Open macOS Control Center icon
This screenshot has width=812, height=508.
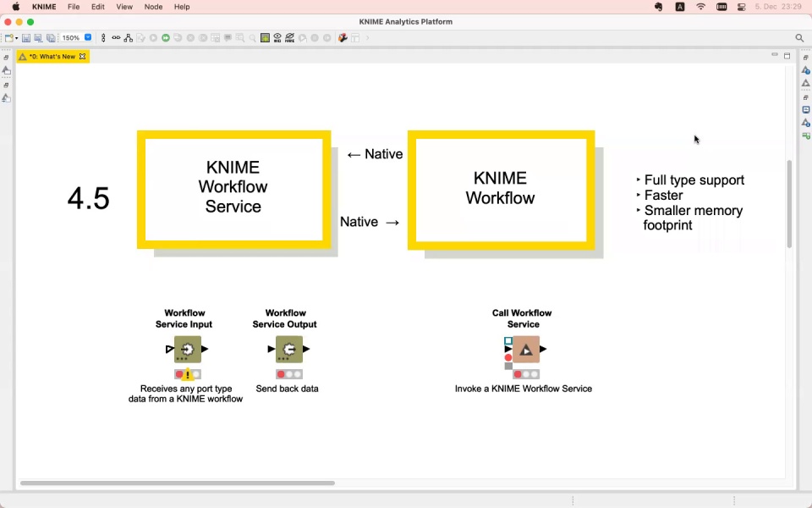(742, 7)
